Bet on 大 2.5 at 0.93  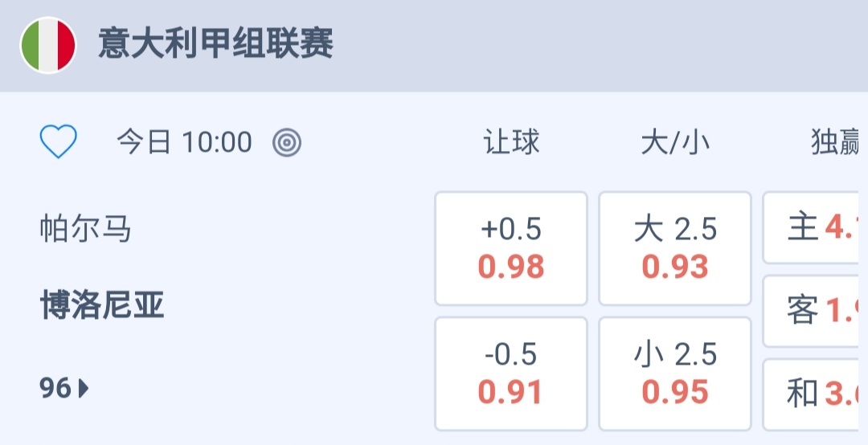(675, 249)
